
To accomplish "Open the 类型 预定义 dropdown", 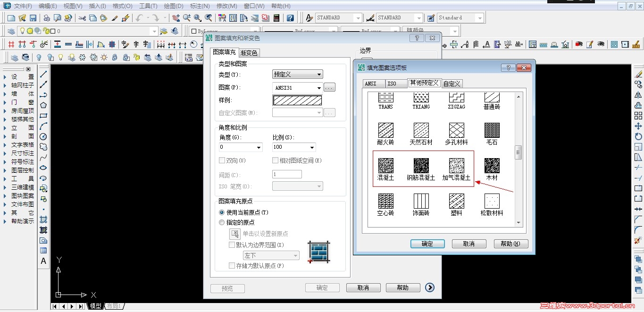I will coord(298,74).
